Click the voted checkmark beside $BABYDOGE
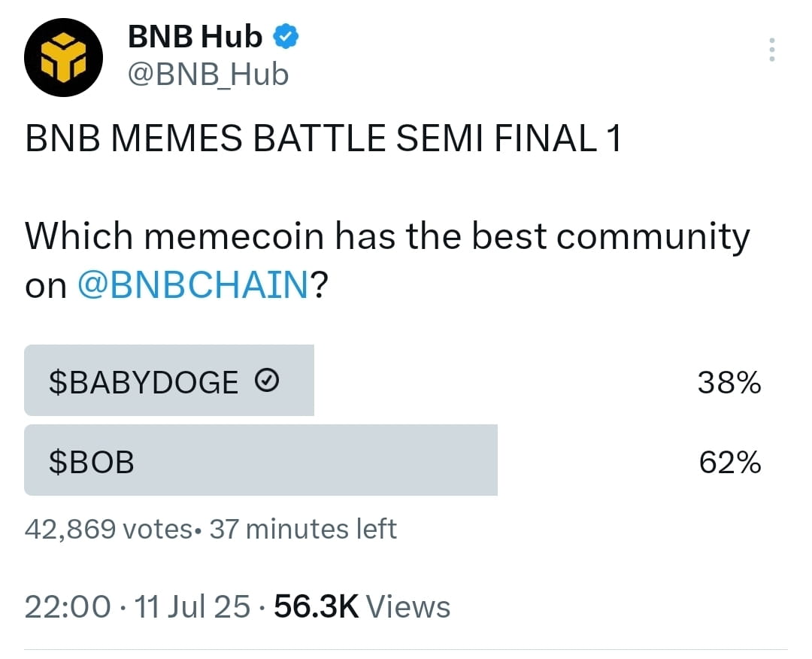 point(267,381)
